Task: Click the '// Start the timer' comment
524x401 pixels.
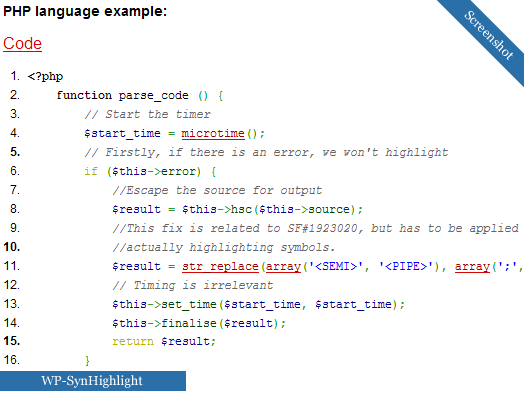Action: click(147, 114)
